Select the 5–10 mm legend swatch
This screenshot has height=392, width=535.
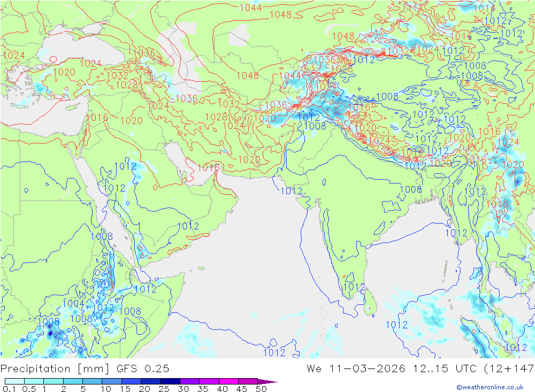point(93,381)
